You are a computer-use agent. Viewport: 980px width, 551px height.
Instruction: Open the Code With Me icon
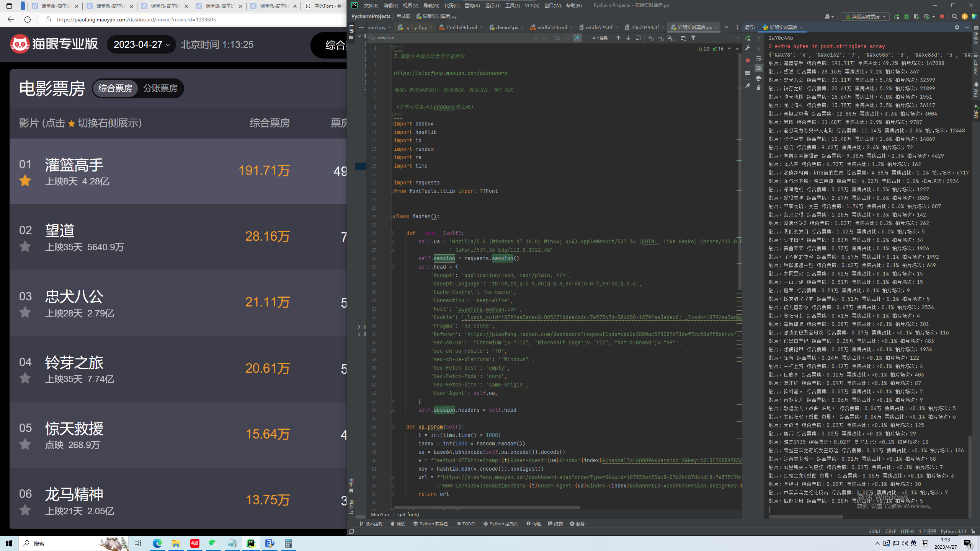point(974,16)
